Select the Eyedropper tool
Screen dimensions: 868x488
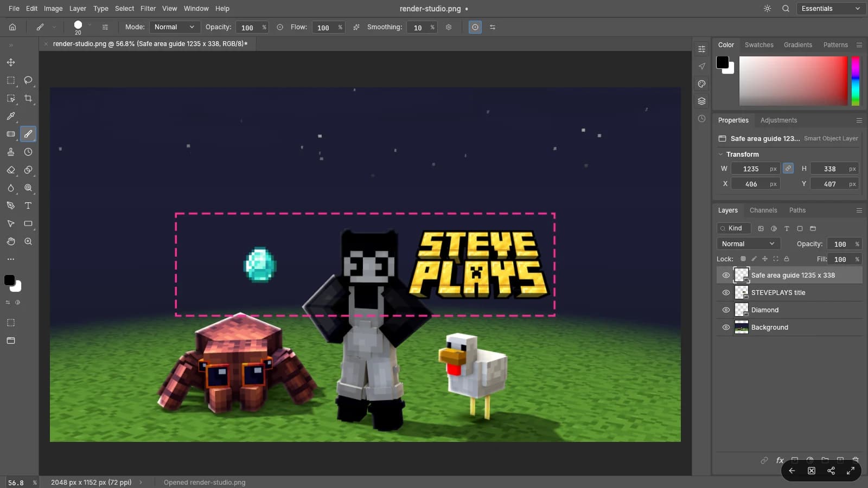[11, 116]
